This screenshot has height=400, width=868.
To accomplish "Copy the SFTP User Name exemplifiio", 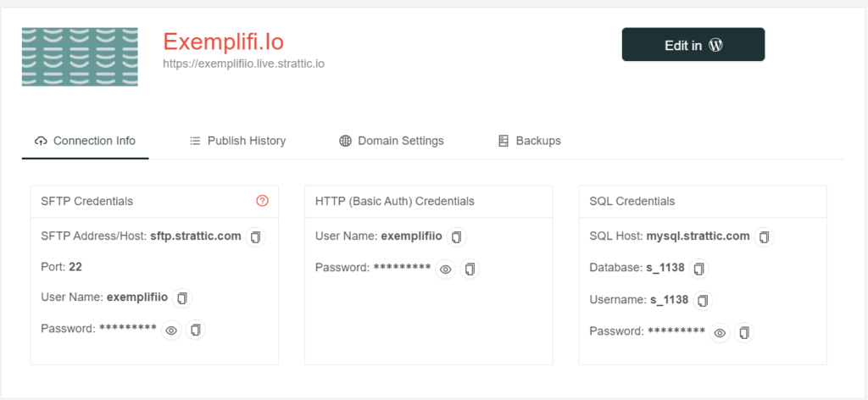I will pos(182,297).
